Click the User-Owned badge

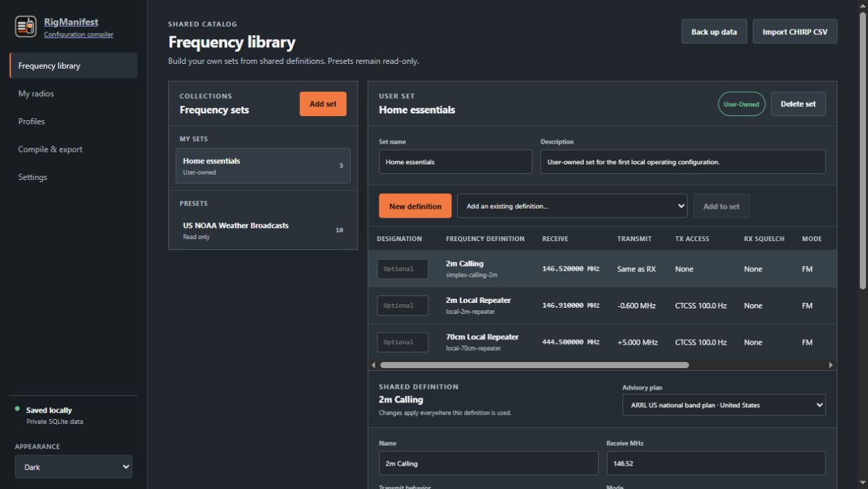coord(742,104)
